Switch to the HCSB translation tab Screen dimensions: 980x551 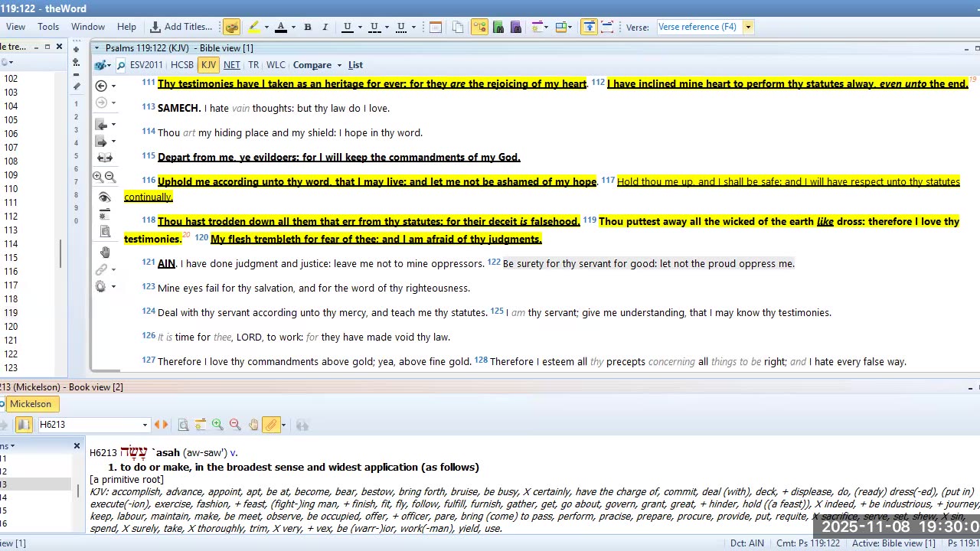click(x=182, y=65)
